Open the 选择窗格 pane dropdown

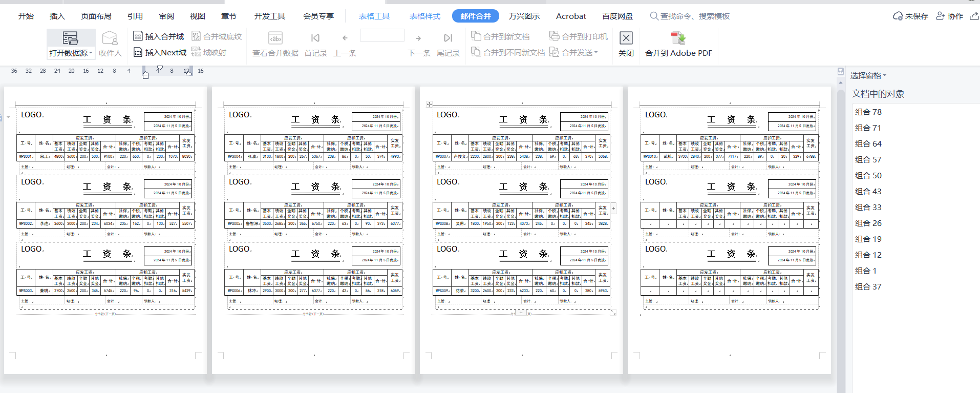(x=868, y=75)
